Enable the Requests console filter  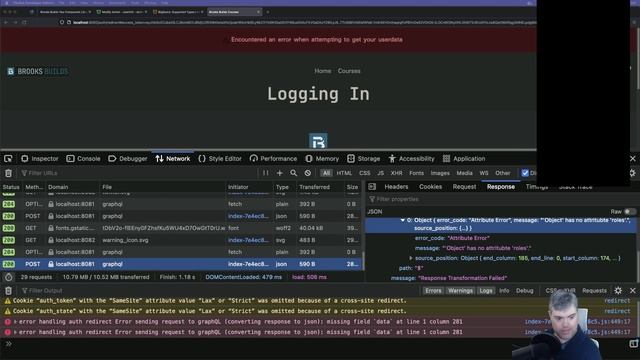[x=594, y=291]
